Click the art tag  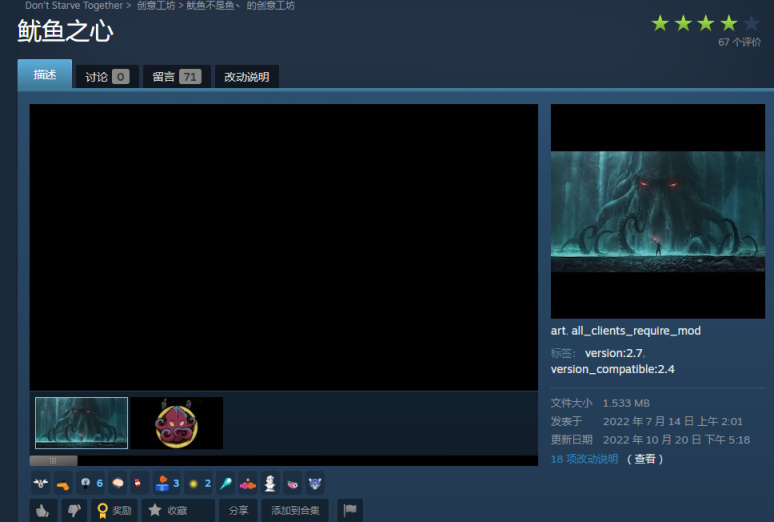coord(558,330)
